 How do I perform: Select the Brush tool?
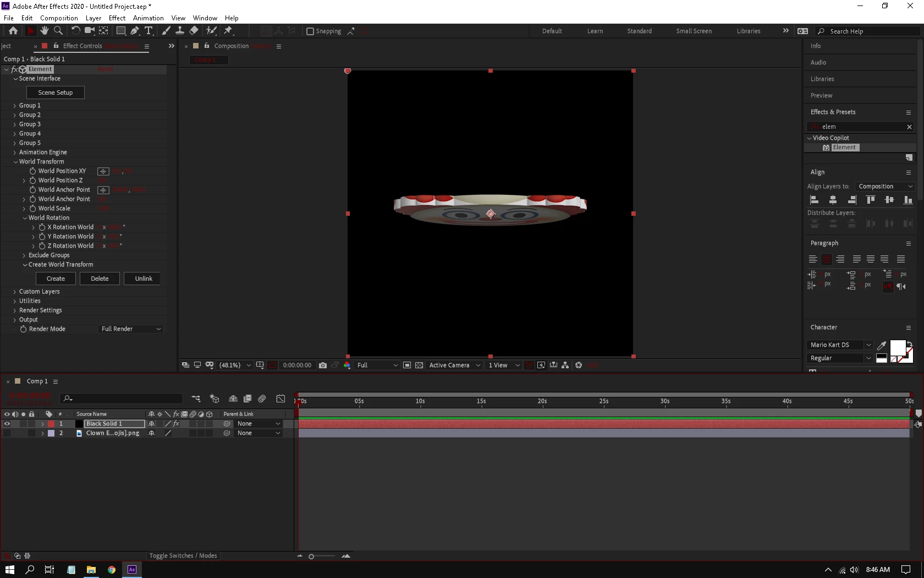[x=166, y=31]
